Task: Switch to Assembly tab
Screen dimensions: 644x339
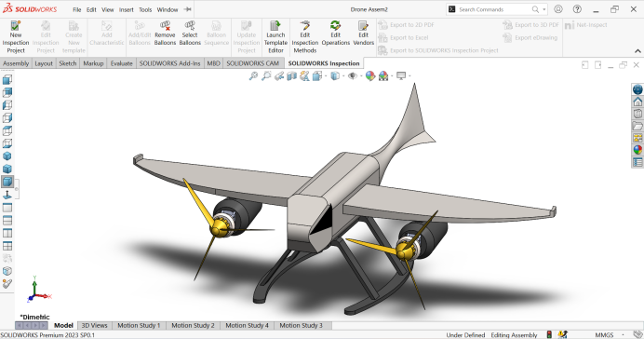Action: click(16, 63)
